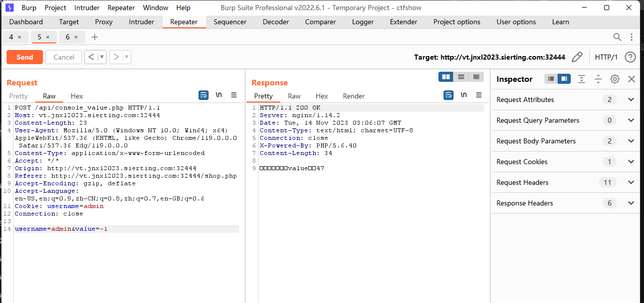This screenshot has width=644, height=303.
Task: Click the Cookie header line in request
Action: point(59,206)
